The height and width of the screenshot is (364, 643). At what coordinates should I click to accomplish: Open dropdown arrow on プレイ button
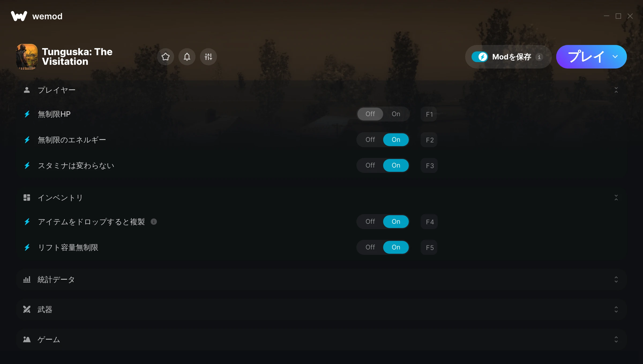(615, 57)
